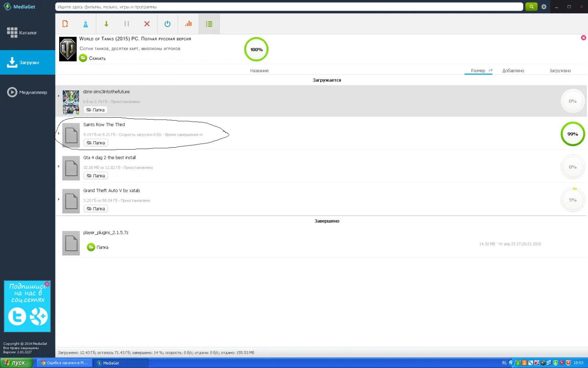The width and height of the screenshot is (588, 368).
Task: Open settings gear icon
Action: [x=544, y=7]
